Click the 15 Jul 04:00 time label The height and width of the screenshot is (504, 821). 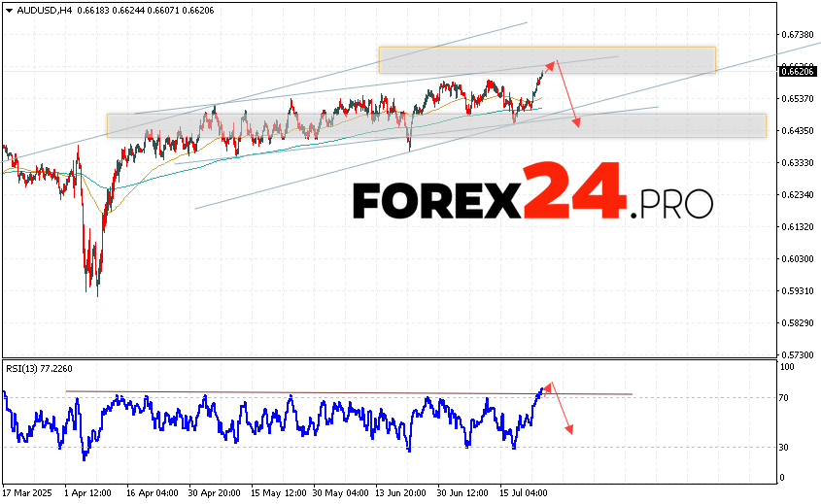tap(526, 492)
